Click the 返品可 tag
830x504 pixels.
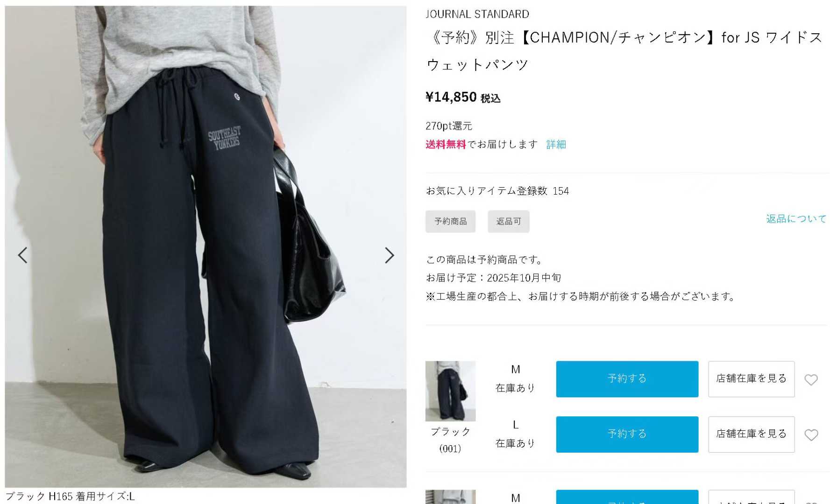point(508,221)
